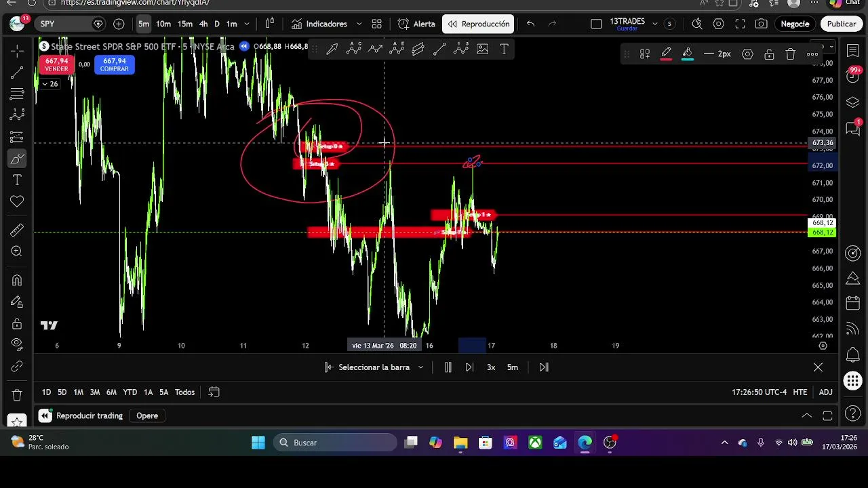The height and width of the screenshot is (488, 868).
Task: Open the 3x replay speed menu
Action: point(491,367)
